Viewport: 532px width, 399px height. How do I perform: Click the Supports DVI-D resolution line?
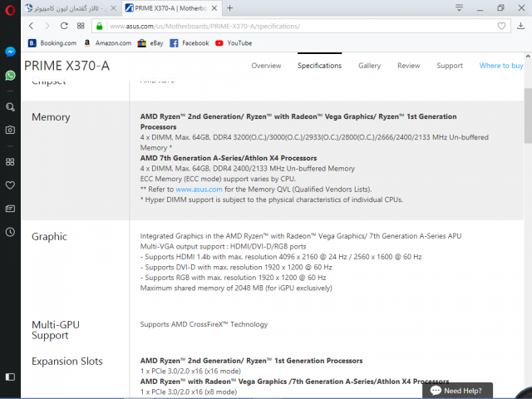tap(236, 268)
